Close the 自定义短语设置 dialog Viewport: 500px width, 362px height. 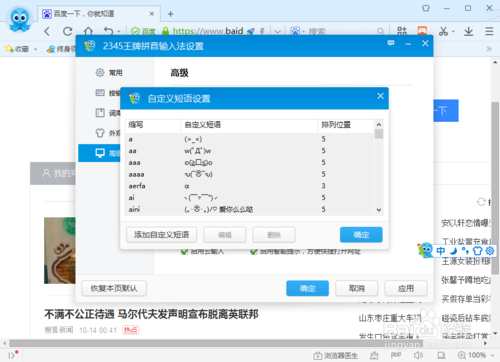coord(380,96)
